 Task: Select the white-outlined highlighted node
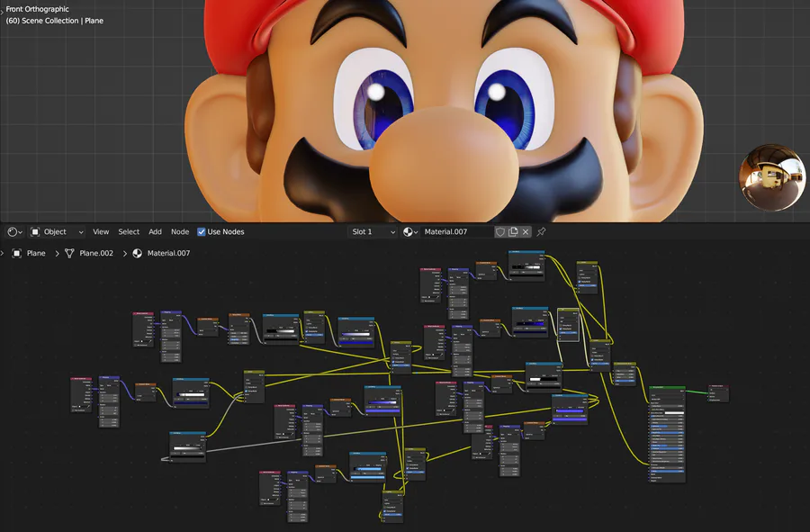coord(568,324)
